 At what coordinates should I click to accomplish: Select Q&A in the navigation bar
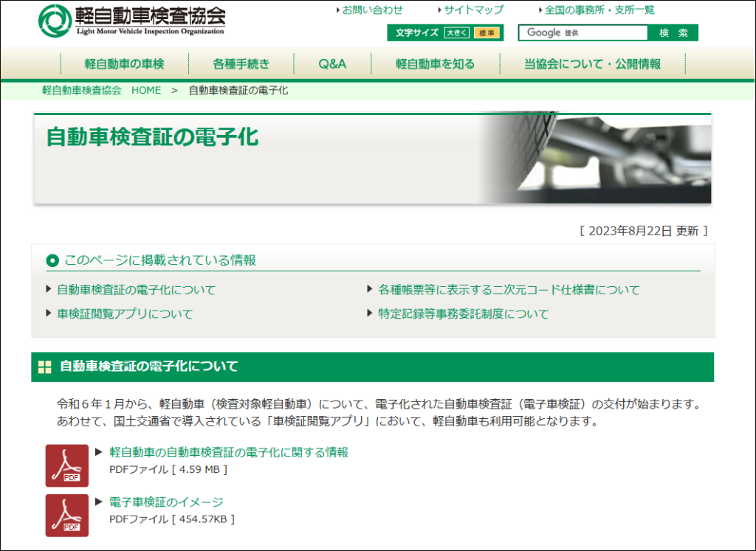pos(332,64)
